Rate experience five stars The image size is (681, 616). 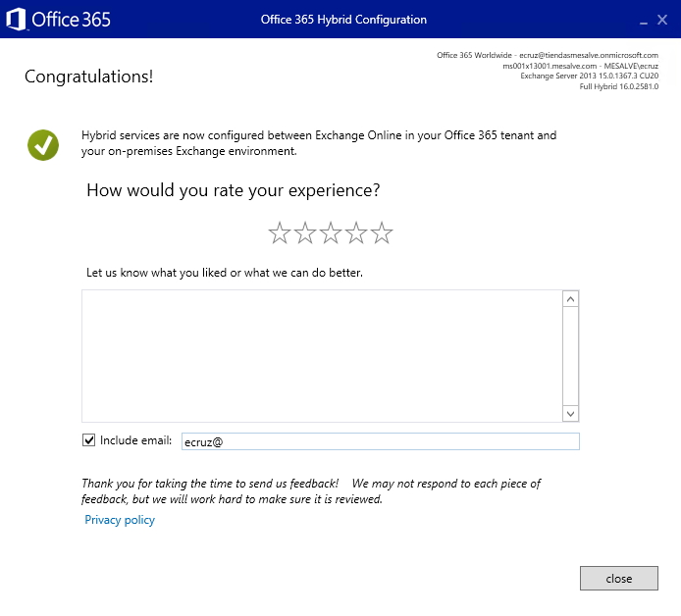pyautogui.click(x=382, y=233)
